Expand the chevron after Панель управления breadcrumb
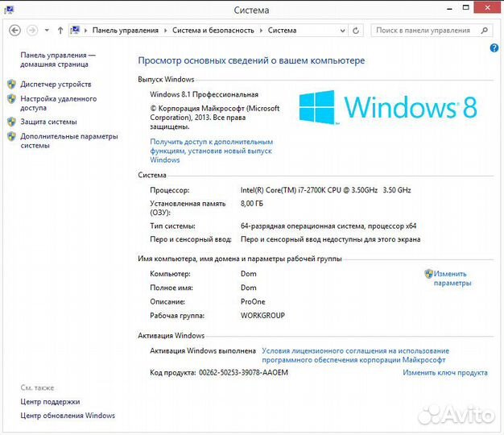Viewport: 504px width, 435px height. (x=165, y=31)
